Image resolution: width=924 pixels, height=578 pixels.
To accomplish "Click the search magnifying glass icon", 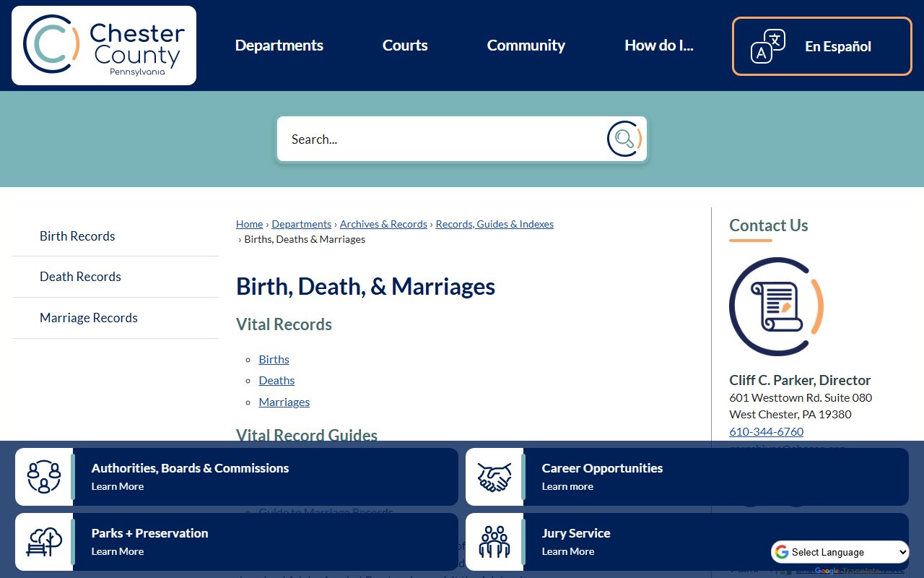I will point(624,139).
